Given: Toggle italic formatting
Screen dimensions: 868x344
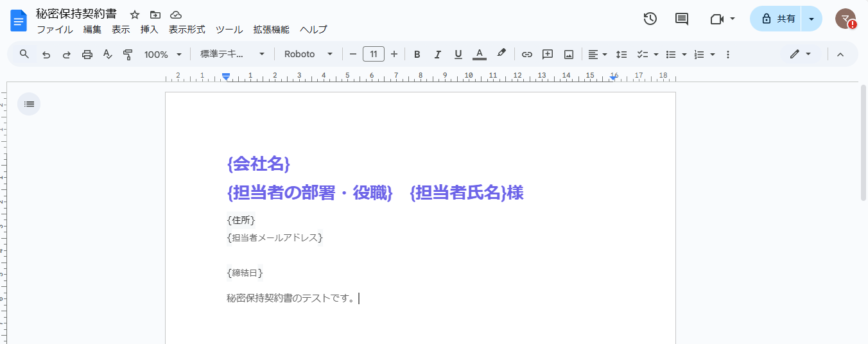Looking at the screenshot, I should click(438, 55).
